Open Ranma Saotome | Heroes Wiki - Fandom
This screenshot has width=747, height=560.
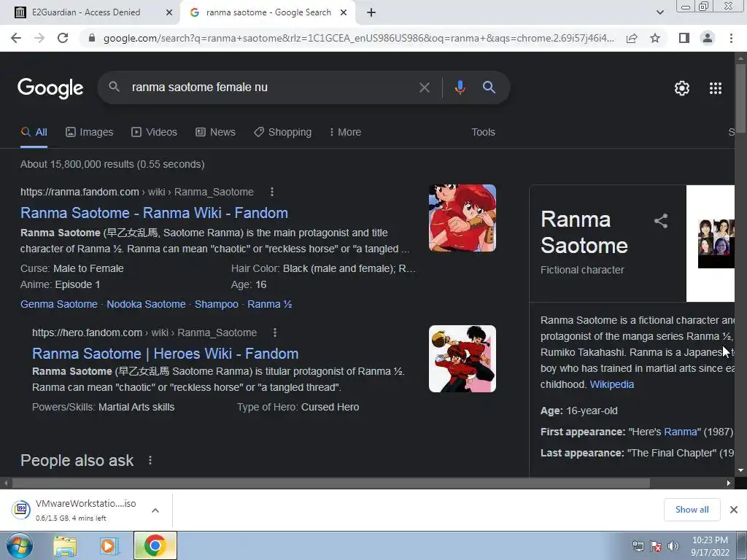pyautogui.click(x=166, y=354)
